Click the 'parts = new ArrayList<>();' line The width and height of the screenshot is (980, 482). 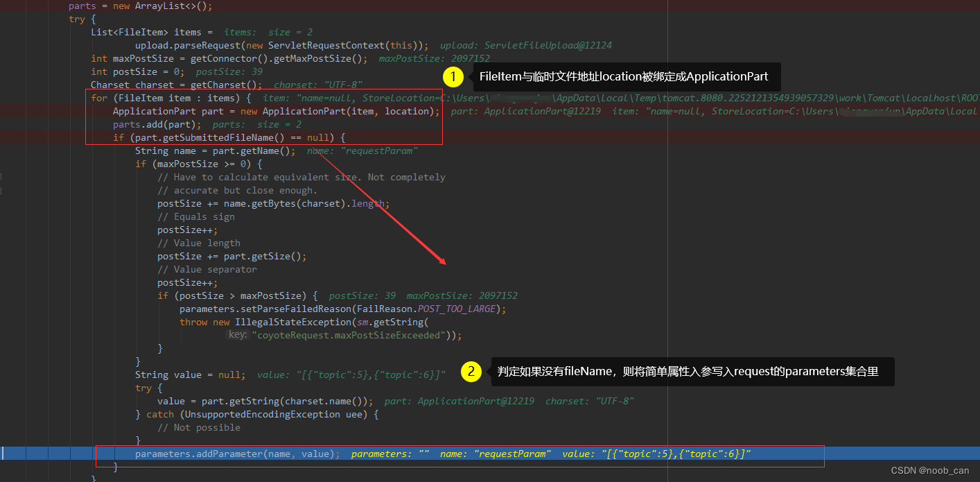(x=141, y=6)
